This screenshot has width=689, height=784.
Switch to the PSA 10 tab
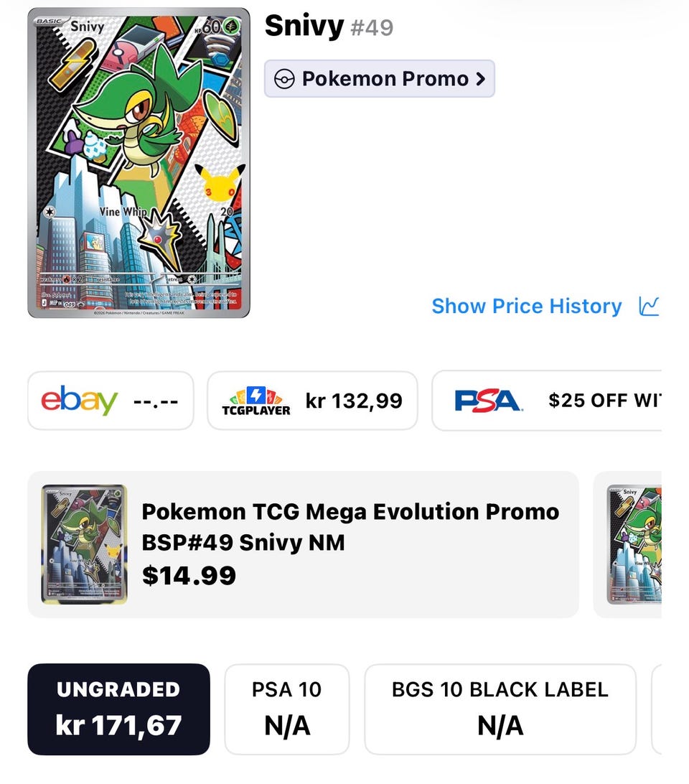click(x=287, y=709)
